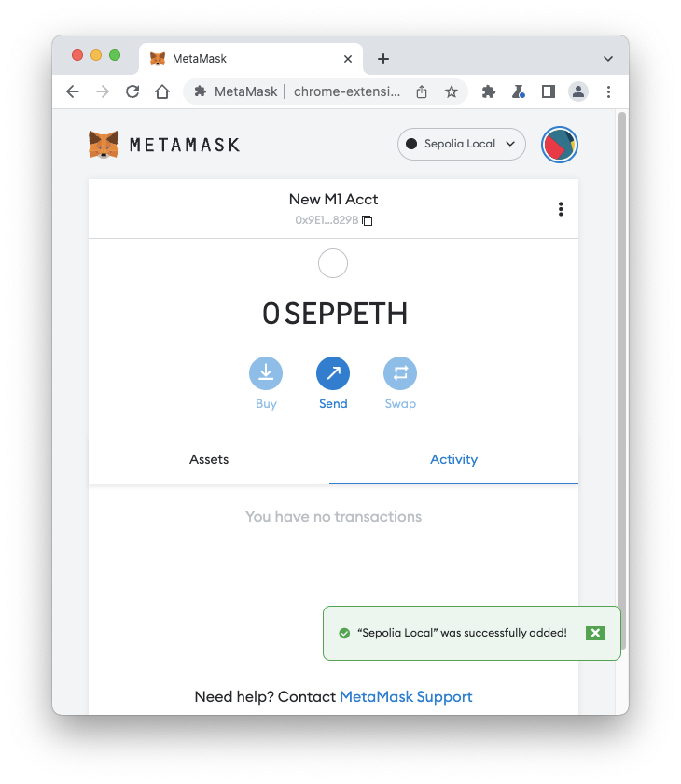
Task: Open the account options three-dot menu
Action: [561, 209]
